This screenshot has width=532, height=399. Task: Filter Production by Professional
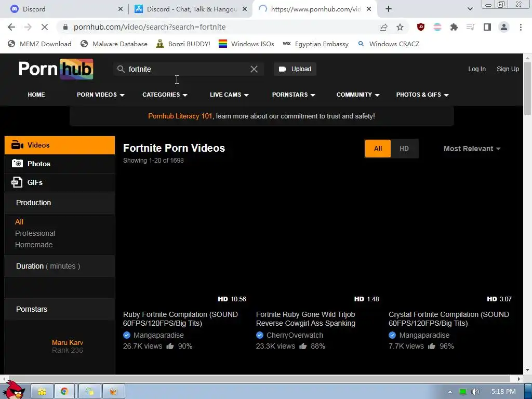point(35,233)
